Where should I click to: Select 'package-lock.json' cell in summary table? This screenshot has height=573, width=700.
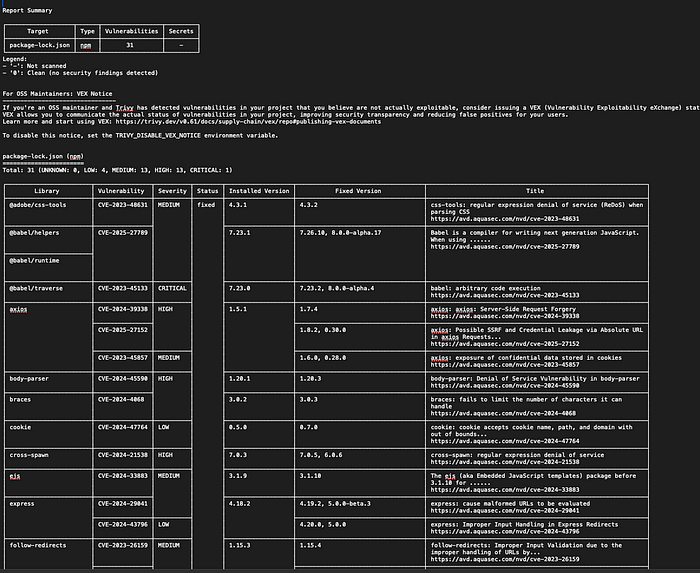coord(40,45)
